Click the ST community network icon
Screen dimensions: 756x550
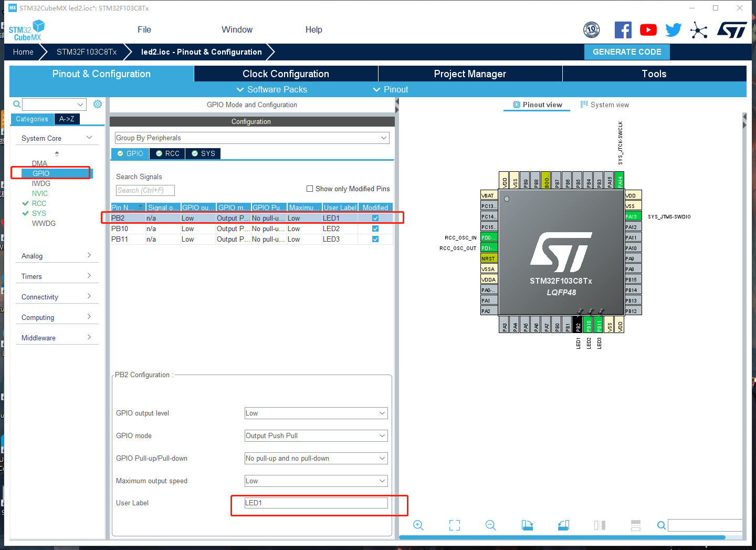tap(699, 30)
